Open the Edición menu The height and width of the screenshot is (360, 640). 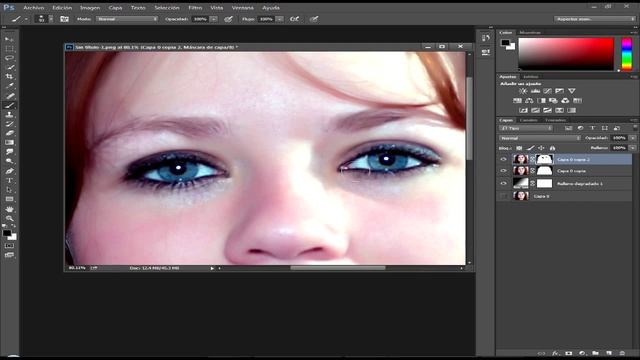pyautogui.click(x=62, y=7)
